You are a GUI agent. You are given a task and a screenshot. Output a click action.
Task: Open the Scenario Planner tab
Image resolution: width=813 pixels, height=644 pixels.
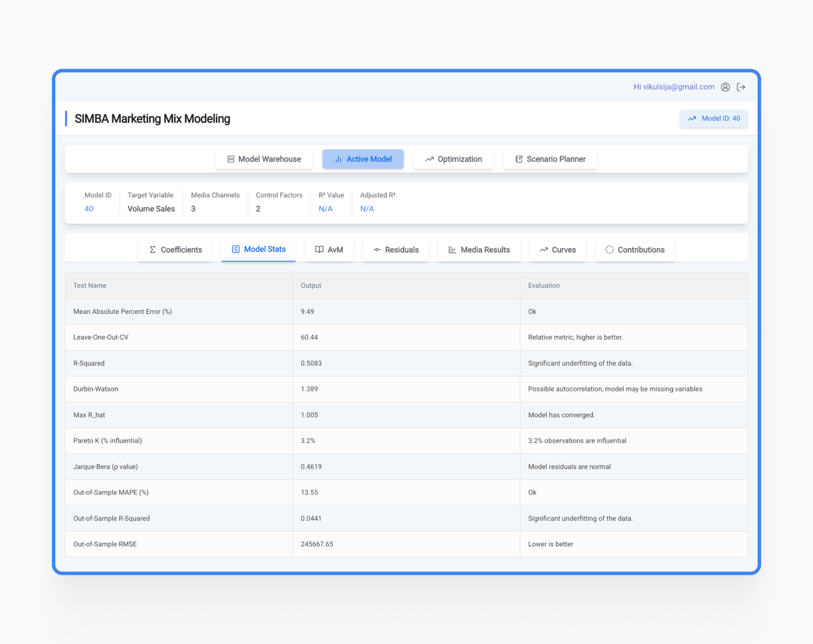550,159
